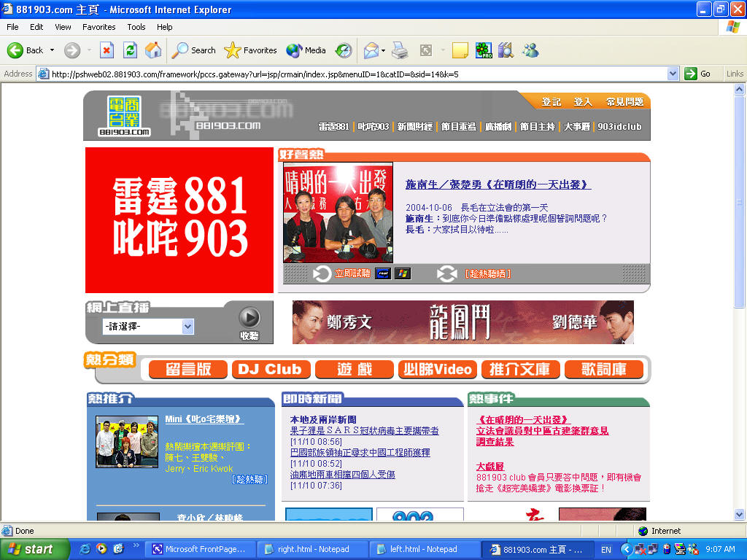The height and width of the screenshot is (560, 747).
Task: Refresh the current page
Action: coord(130,50)
